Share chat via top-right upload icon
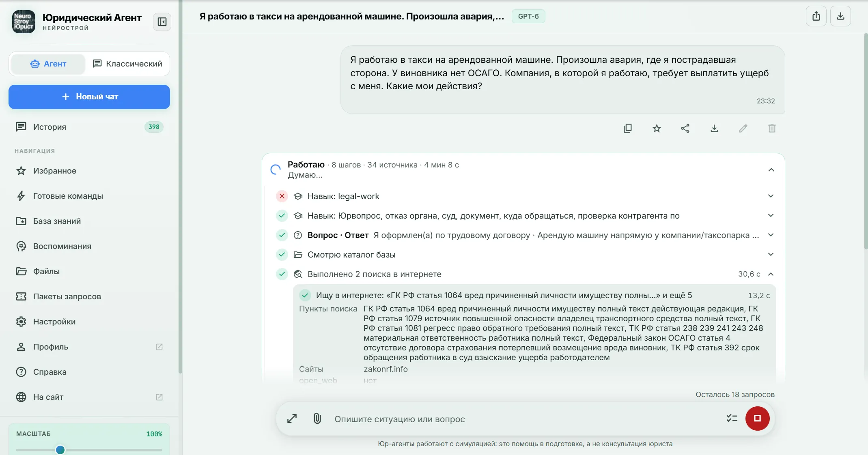The width and height of the screenshot is (868, 455). click(x=816, y=16)
